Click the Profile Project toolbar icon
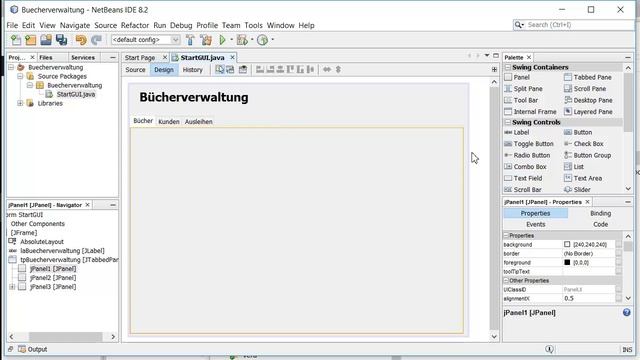 (262, 40)
